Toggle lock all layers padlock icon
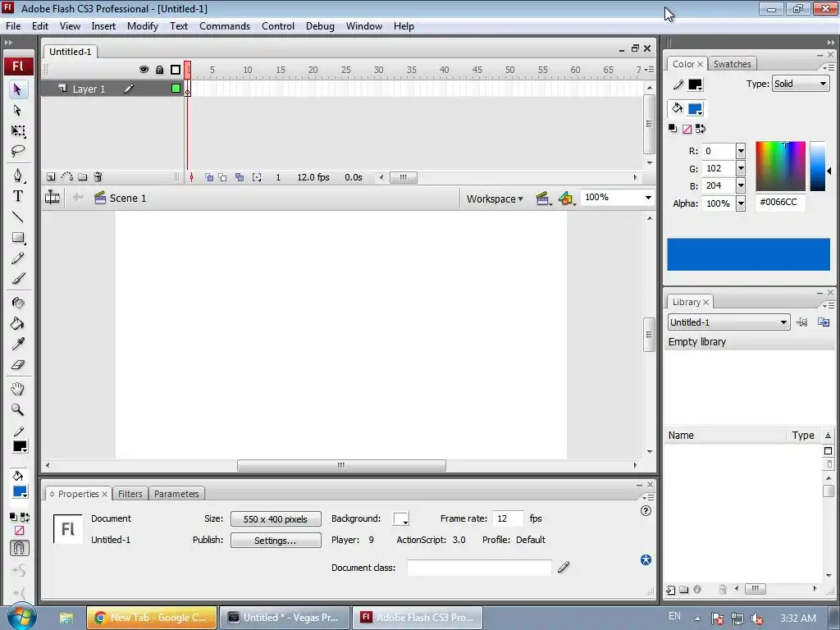 pyautogui.click(x=159, y=70)
